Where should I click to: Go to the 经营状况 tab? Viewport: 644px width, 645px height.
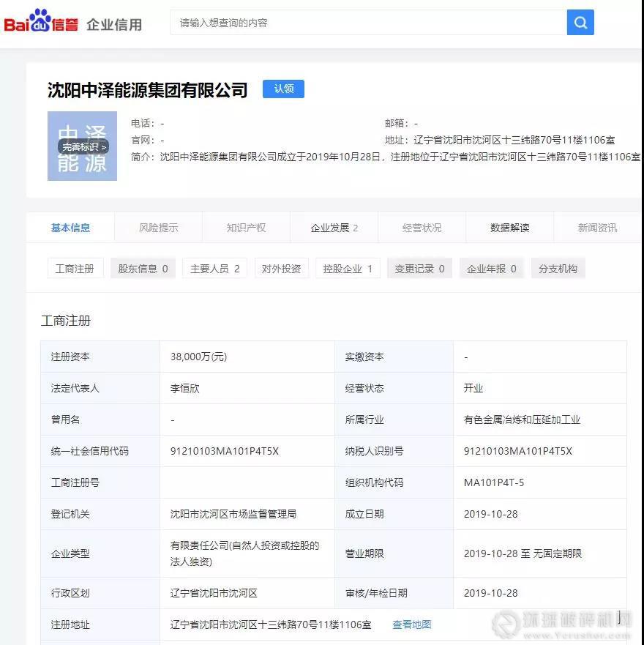422,228
